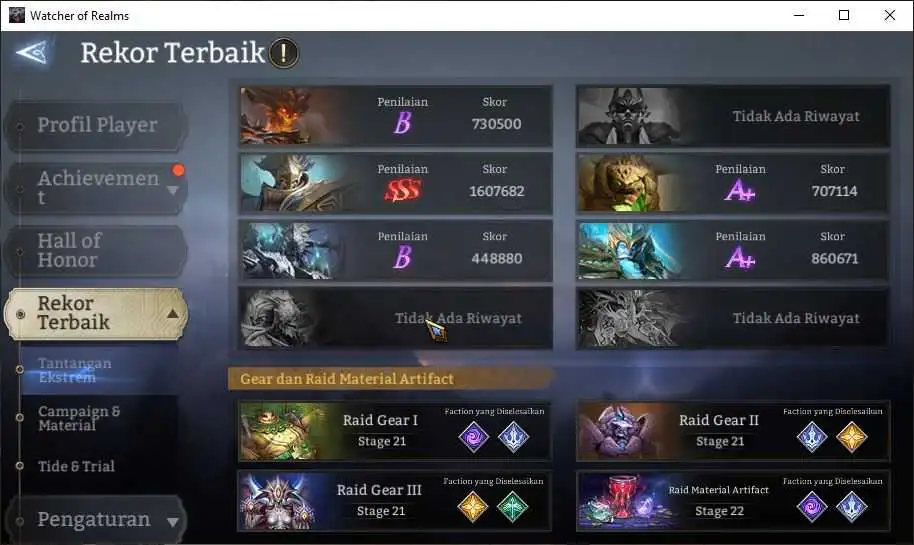Open the exclamation info icon beside Rekor Terbaik
Image resolution: width=914 pixels, height=545 pixels.
click(x=284, y=53)
